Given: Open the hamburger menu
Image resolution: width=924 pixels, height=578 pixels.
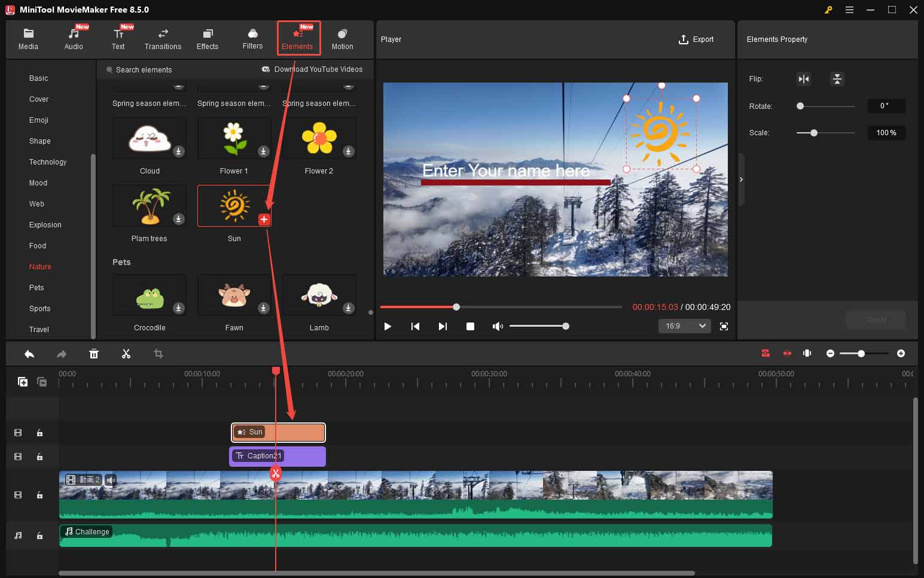Looking at the screenshot, I should (849, 10).
